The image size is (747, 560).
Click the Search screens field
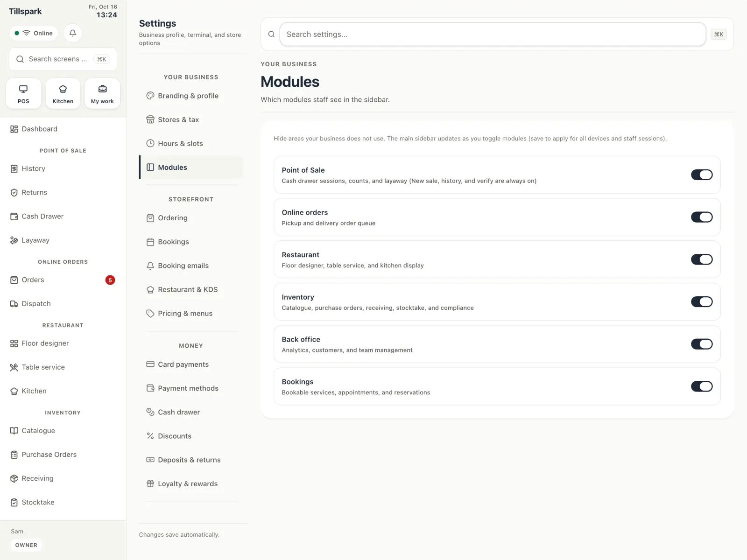click(x=63, y=59)
